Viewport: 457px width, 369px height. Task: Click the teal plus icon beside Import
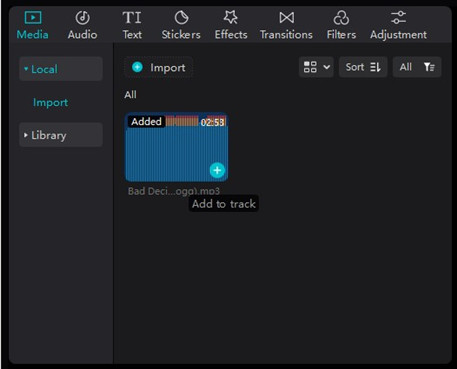click(137, 67)
